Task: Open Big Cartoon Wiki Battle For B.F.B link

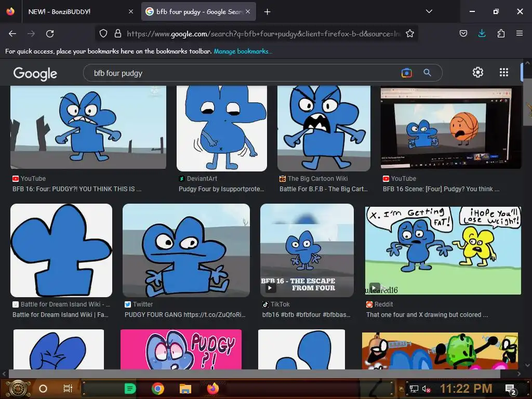Action: (323, 189)
